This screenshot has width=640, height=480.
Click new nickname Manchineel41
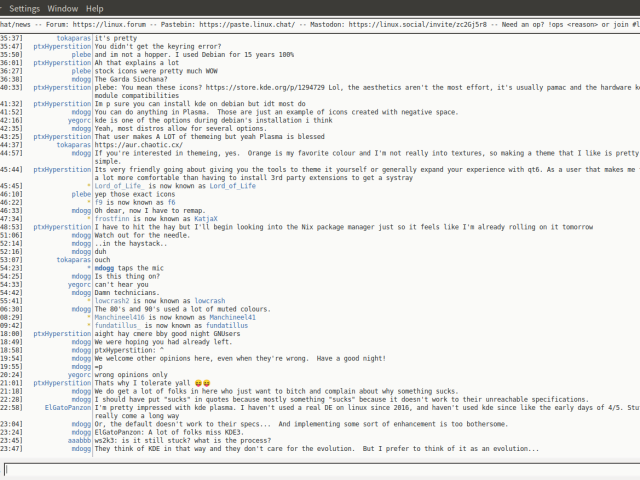(x=233, y=318)
